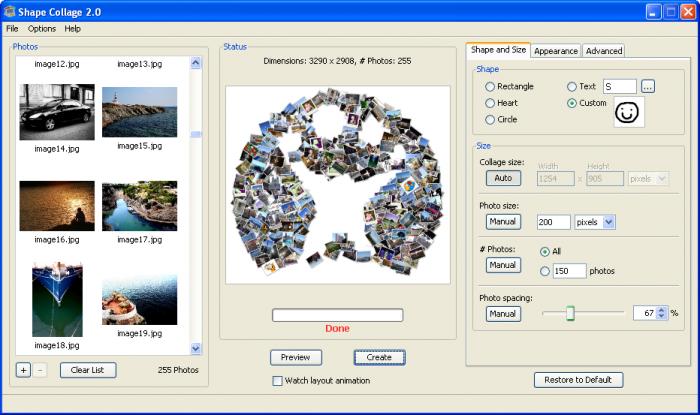Click the photo spacing slider handle

pos(570,313)
